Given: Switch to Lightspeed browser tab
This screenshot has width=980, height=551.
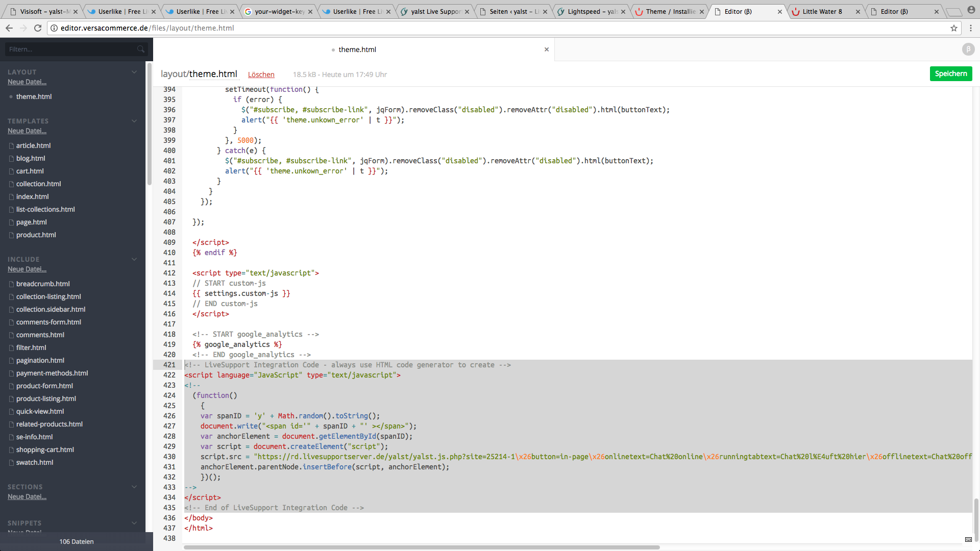Looking at the screenshot, I should click(x=591, y=11).
